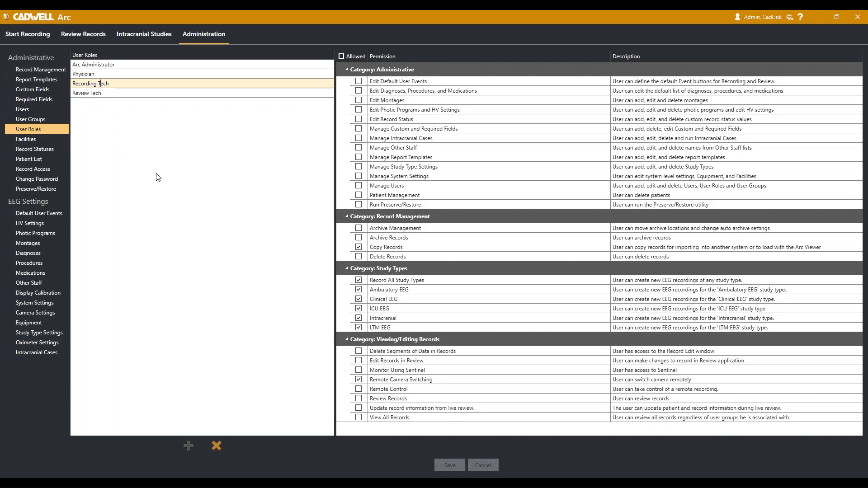Click the Cadwell Arc logo icon

pos(6,17)
